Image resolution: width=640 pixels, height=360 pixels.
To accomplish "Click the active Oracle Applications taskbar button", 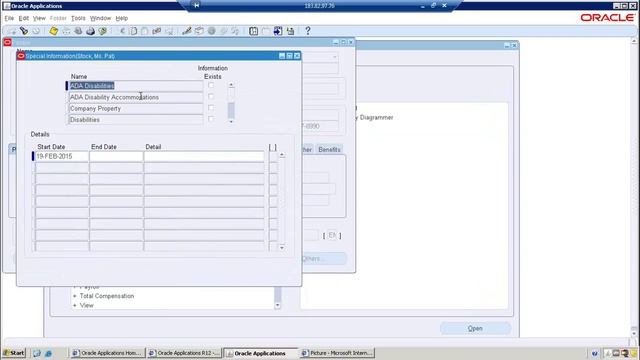I will tap(261, 353).
